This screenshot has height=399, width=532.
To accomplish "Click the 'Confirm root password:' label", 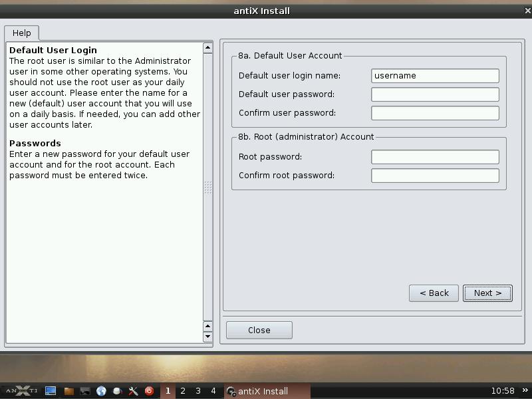I will (x=287, y=176).
